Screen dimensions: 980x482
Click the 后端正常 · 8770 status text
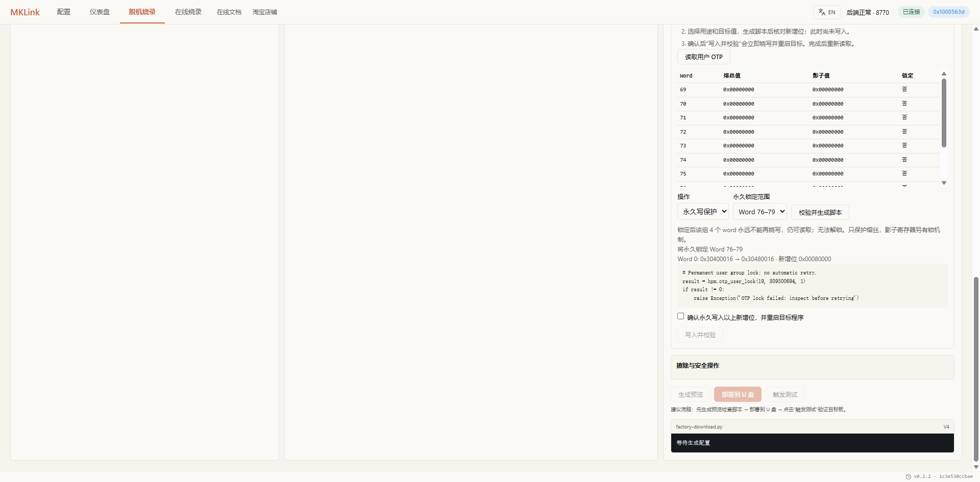(x=868, y=12)
